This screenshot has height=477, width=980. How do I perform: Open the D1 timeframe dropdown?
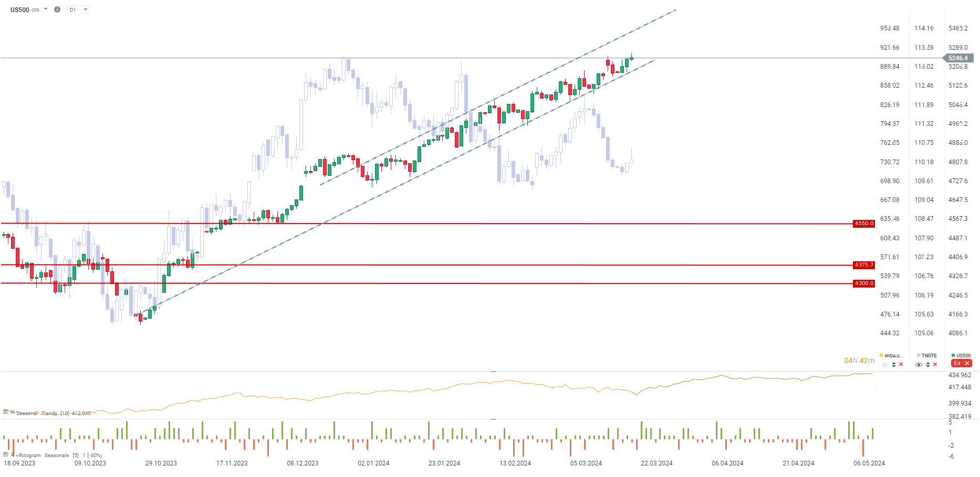pos(78,9)
